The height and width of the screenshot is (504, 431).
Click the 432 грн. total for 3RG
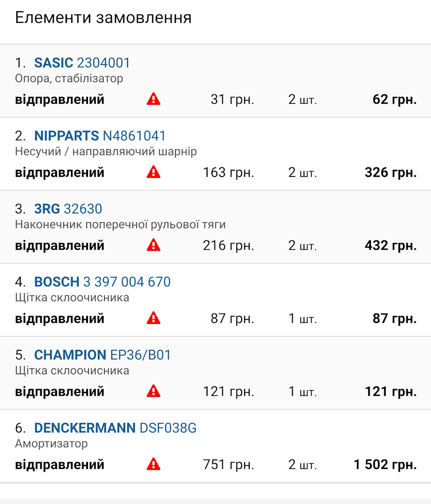click(391, 246)
